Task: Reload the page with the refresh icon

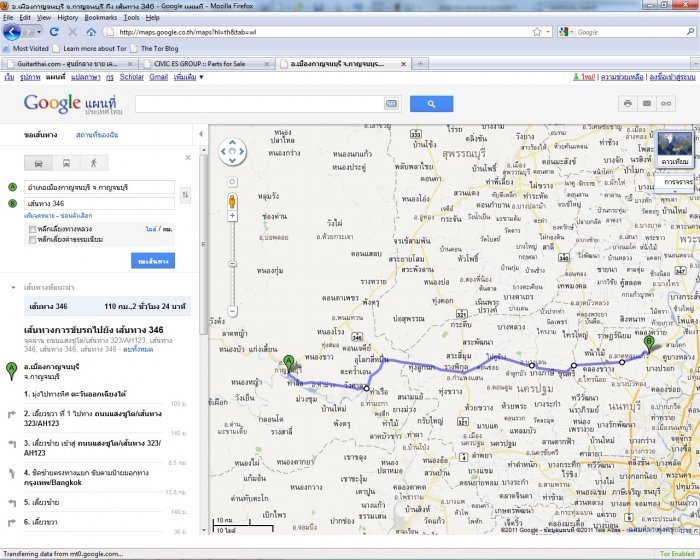Action: (54, 32)
